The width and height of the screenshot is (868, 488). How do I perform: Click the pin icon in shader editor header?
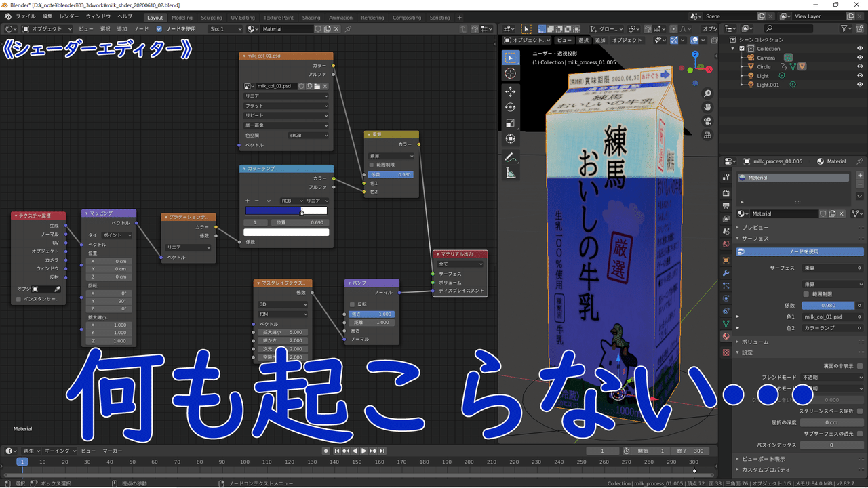(348, 29)
